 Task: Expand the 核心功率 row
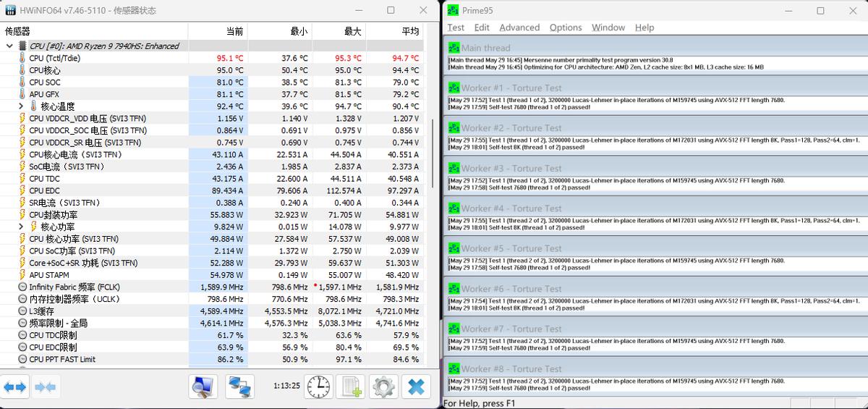click(x=21, y=227)
